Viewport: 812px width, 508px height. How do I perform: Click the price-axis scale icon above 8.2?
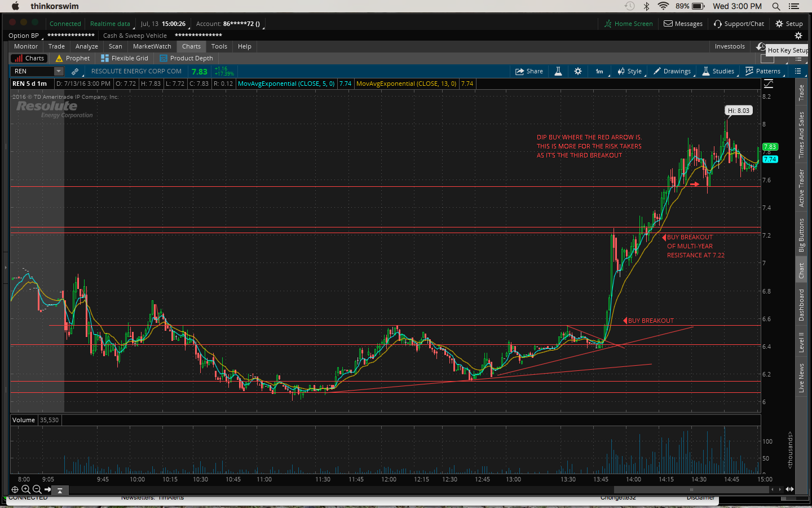[769, 84]
